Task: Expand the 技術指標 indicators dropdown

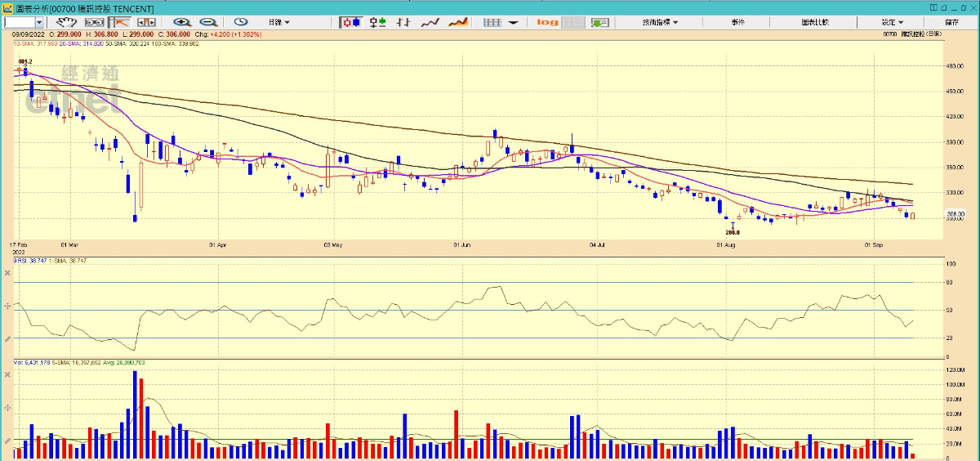Action: coord(660,22)
